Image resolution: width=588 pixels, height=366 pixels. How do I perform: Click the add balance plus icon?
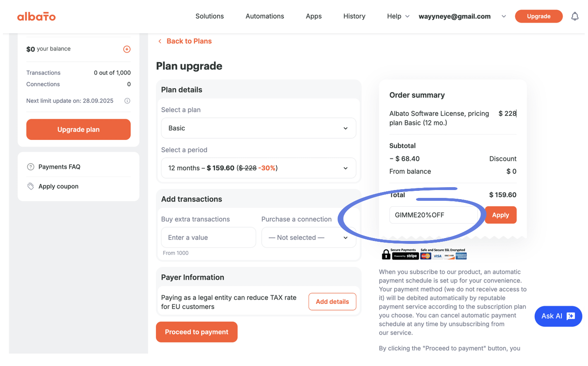click(x=127, y=49)
